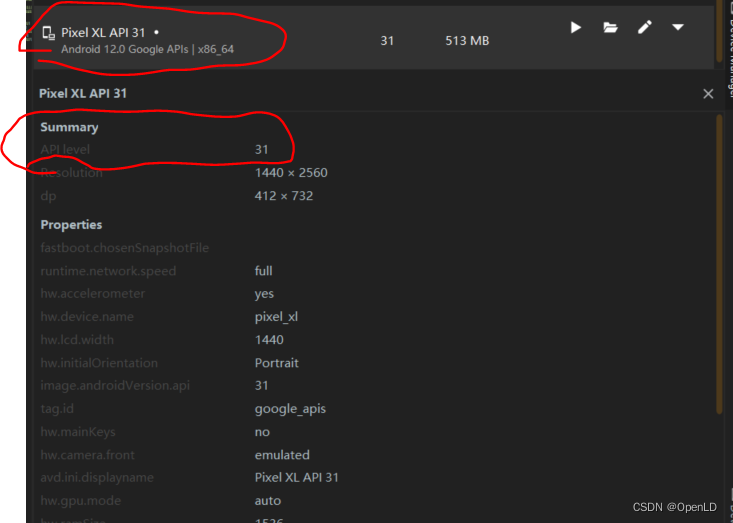Click the details panel vertical scrollbar

(719, 264)
